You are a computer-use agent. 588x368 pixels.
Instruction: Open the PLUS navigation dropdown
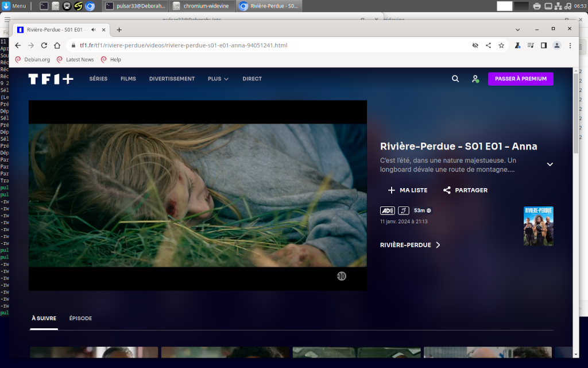(218, 79)
